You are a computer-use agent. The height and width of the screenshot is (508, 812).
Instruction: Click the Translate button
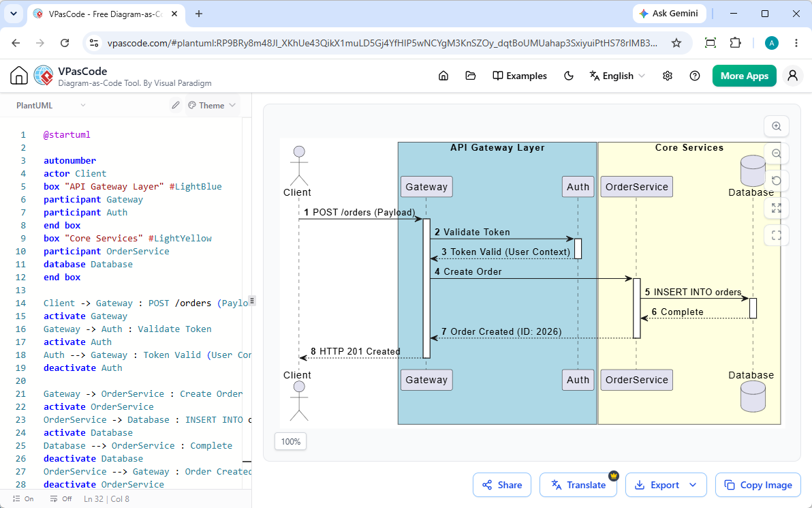click(578, 485)
